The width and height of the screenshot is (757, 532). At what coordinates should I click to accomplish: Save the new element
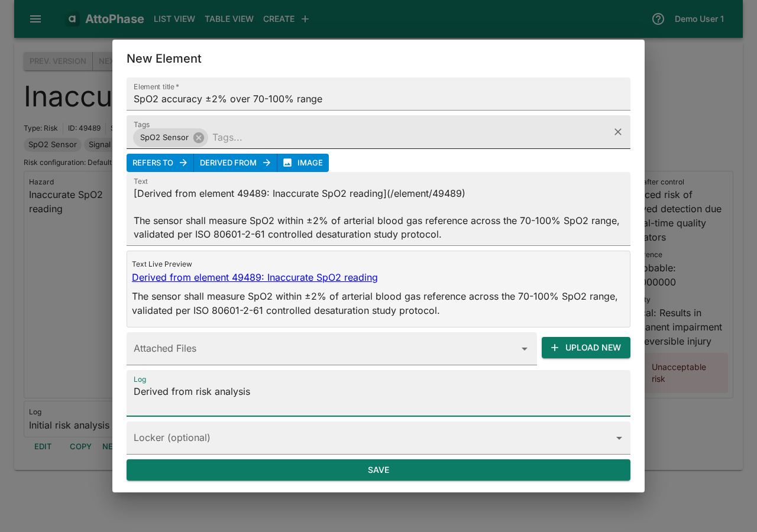coord(378,470)
